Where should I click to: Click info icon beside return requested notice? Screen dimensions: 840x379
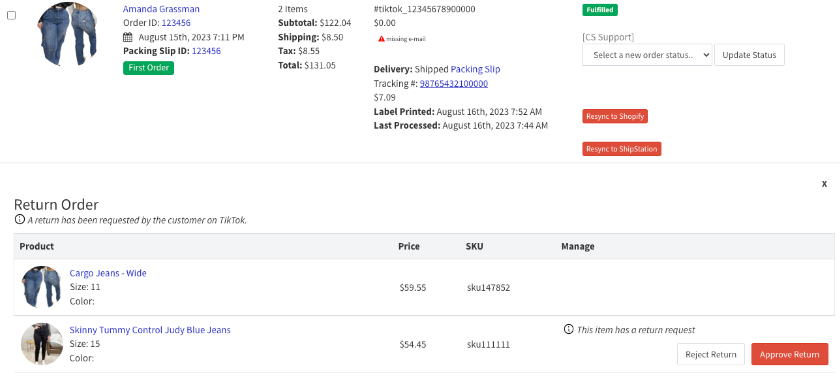(x=20, y=219)
